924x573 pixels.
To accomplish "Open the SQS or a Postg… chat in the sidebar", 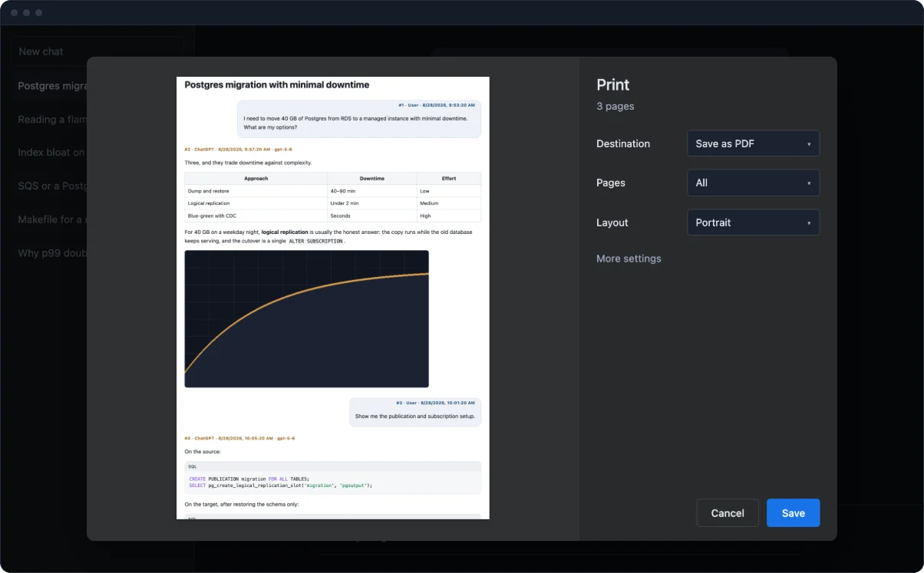I will [52, 186].
